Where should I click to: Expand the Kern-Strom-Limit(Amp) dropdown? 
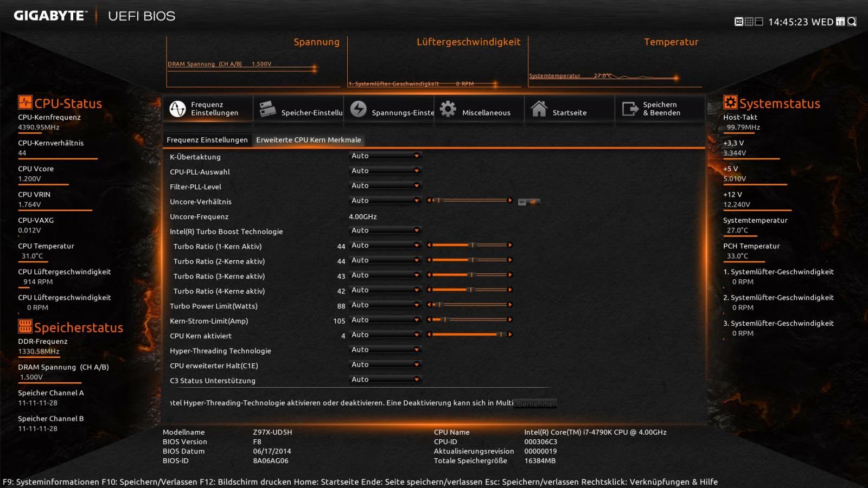385,320
